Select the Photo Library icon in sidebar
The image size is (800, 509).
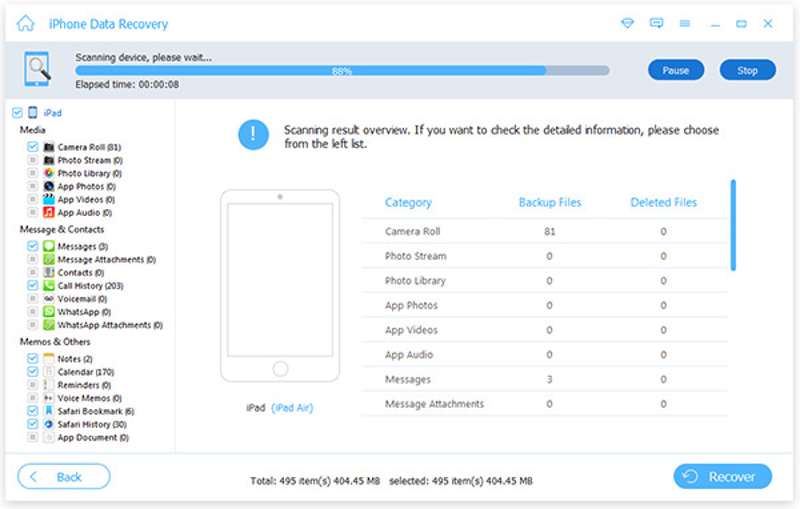(48, 173)
